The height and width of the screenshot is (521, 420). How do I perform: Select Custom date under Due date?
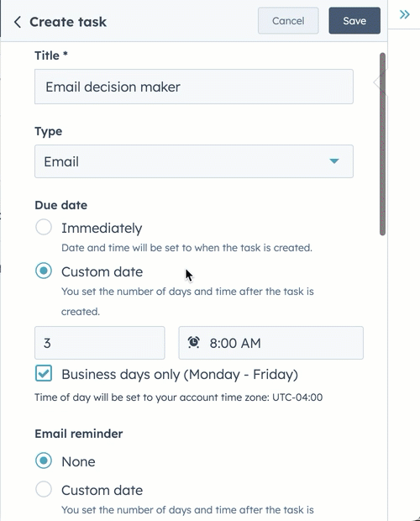(x=44, y=271)
